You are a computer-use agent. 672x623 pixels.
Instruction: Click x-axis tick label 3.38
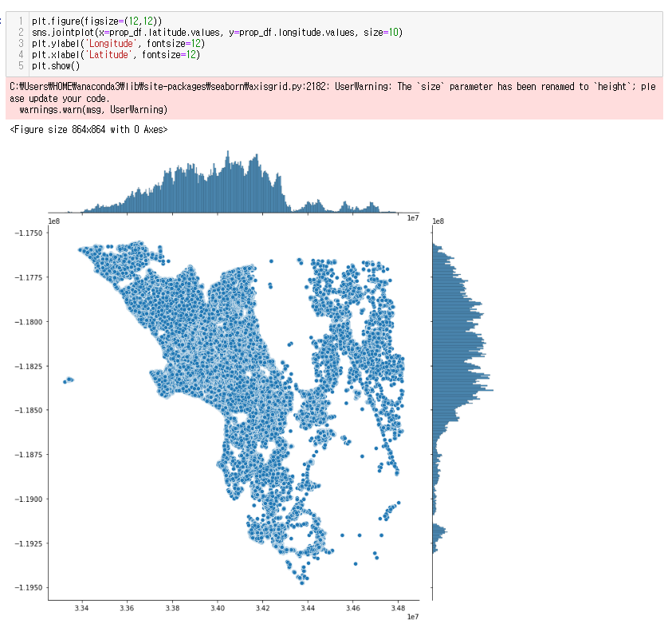coord(172,608)
